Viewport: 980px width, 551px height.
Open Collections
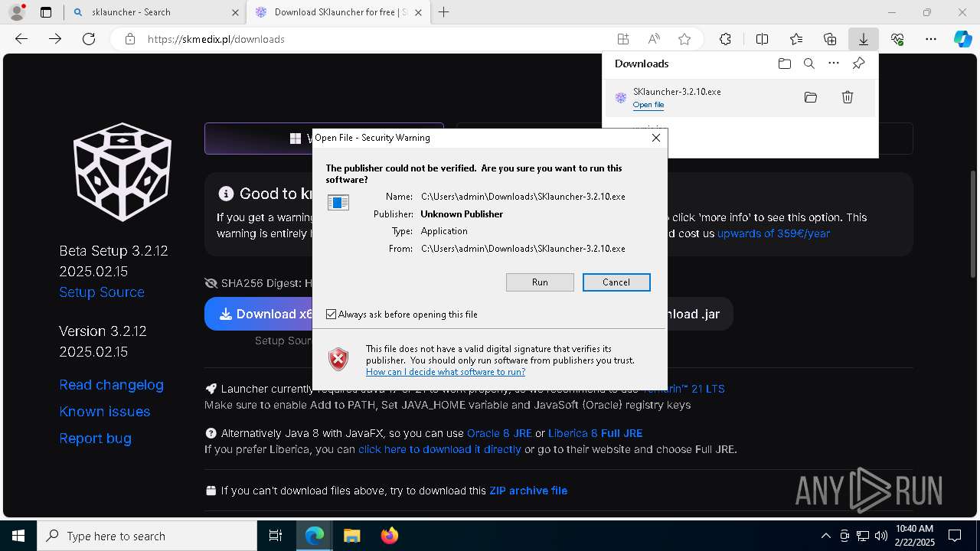click(x=830, y=39)
